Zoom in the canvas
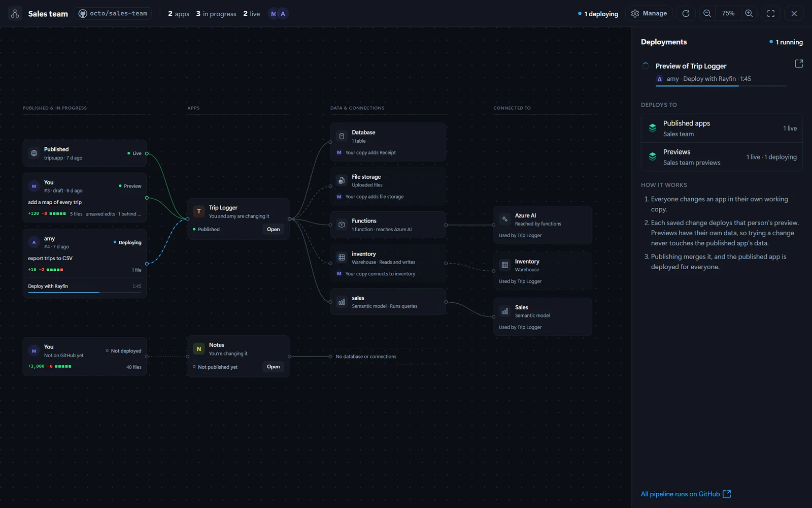This screenshot has width=812, height=508. 749,14
